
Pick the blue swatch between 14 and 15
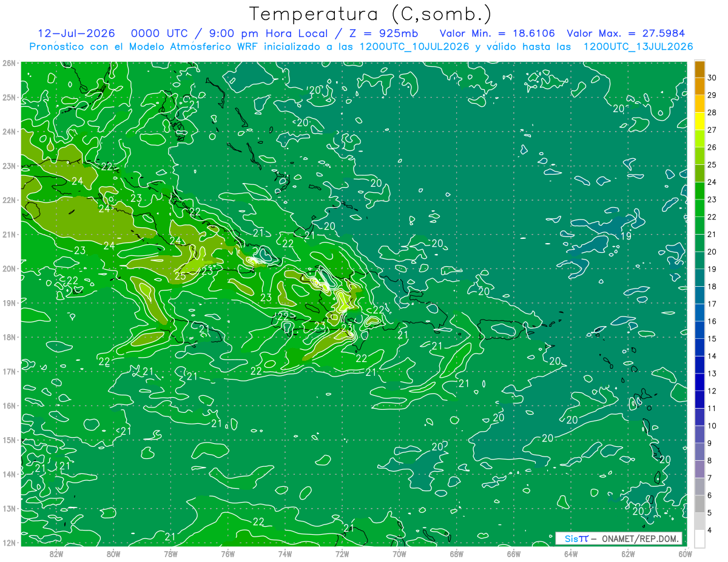pos(699,347)
